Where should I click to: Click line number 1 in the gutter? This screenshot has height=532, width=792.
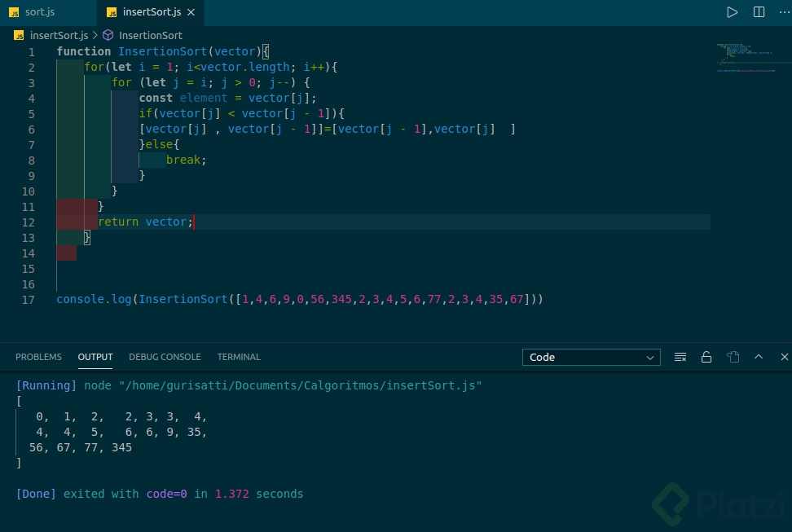coord(31,52)
